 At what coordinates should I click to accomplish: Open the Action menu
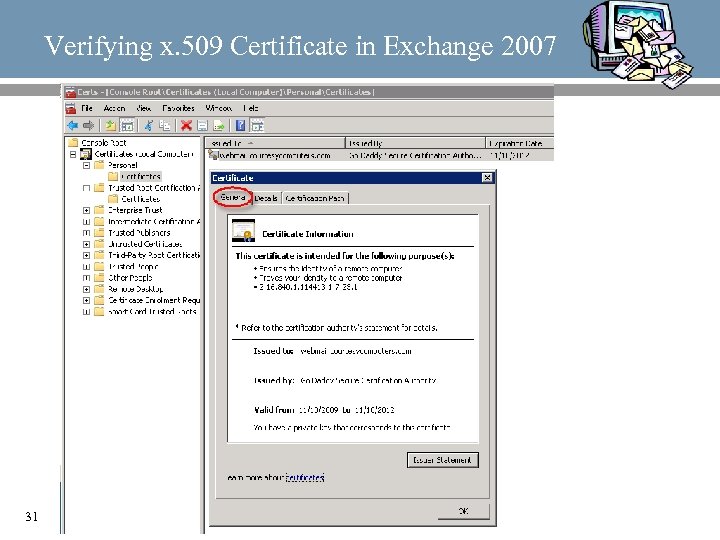click(114, 108)
